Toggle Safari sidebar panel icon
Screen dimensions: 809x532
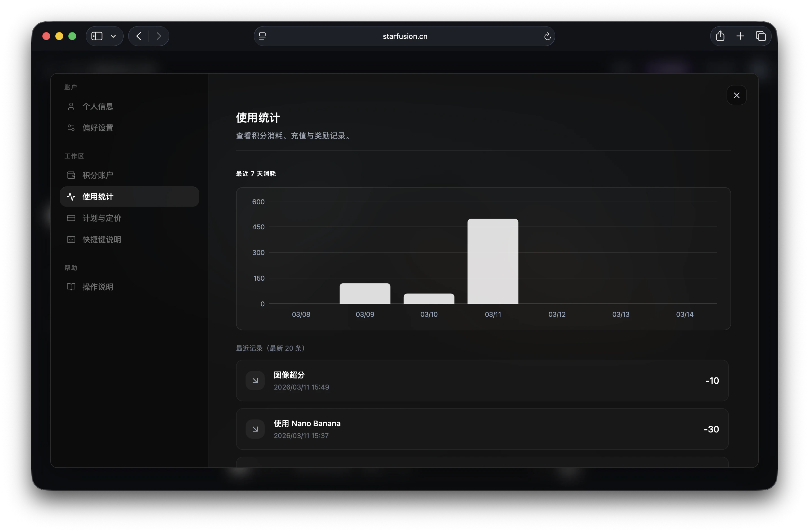(x=97, y=36)
